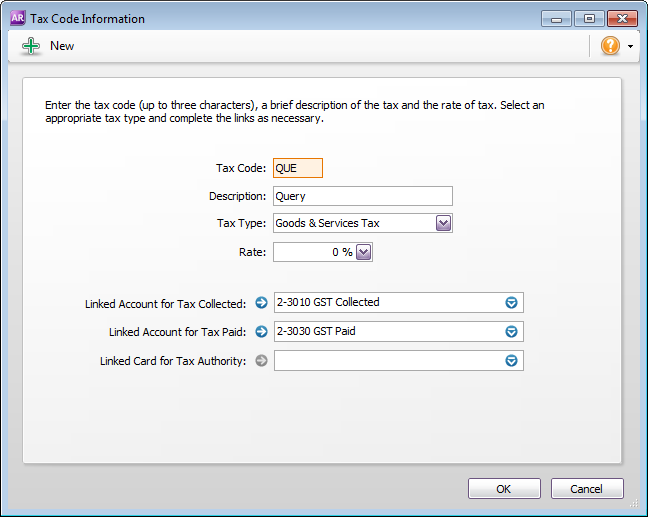Click the 'Rate:' label

[253, 252]
